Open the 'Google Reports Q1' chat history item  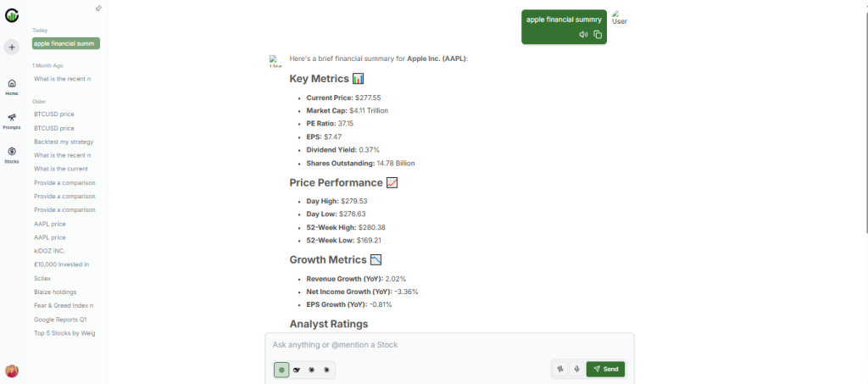pos(60,320)
